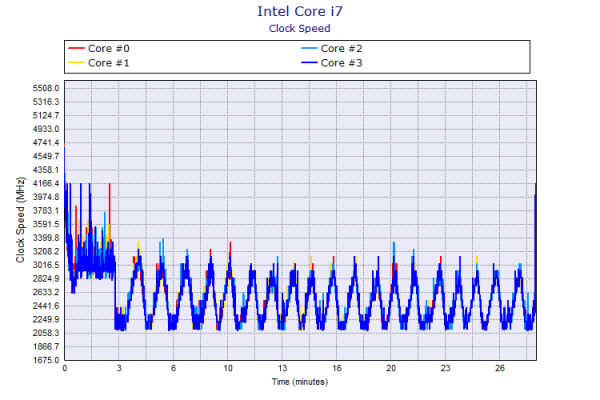Click the 4549.7 y-axis value
600x400 pixels.
(46, 156)
